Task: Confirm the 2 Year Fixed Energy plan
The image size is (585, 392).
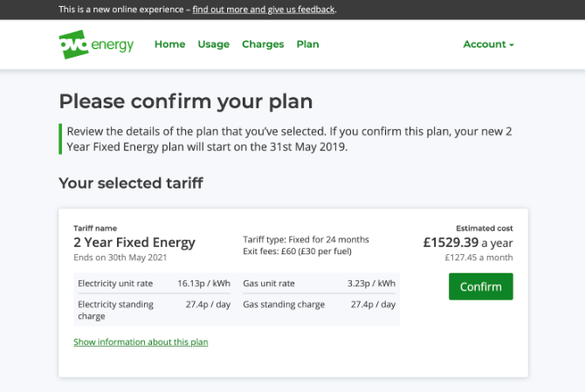Action: (480, 286)
